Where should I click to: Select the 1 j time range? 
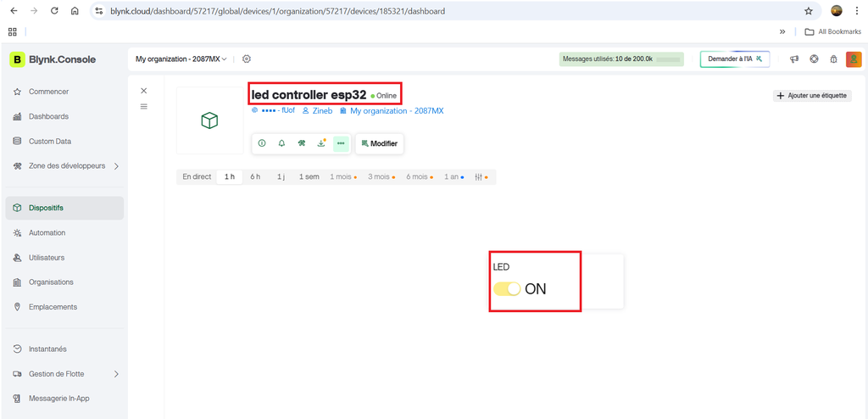[x=281, y=176]
